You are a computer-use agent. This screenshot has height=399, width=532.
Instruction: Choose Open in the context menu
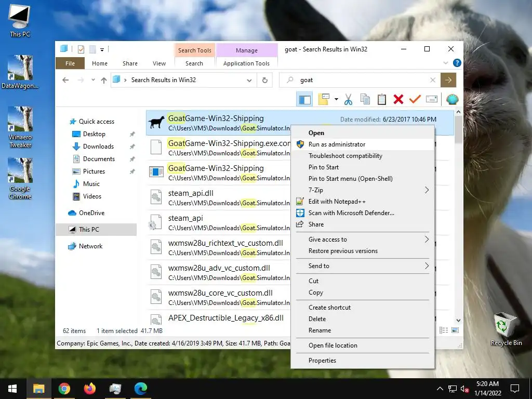[x=363, y=133]
